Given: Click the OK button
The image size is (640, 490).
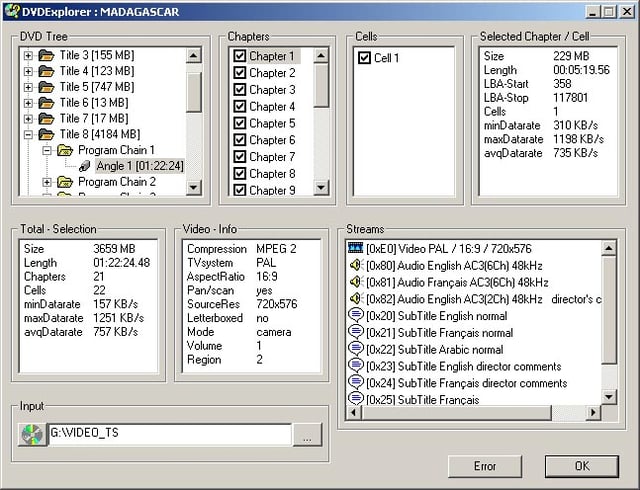Looking at the screenshot, I should click(x=582, y=466).
